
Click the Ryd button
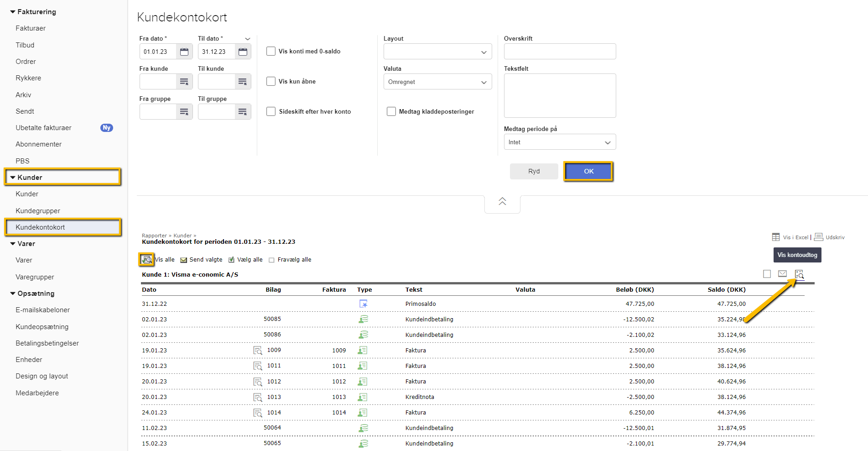pos(534,171)
